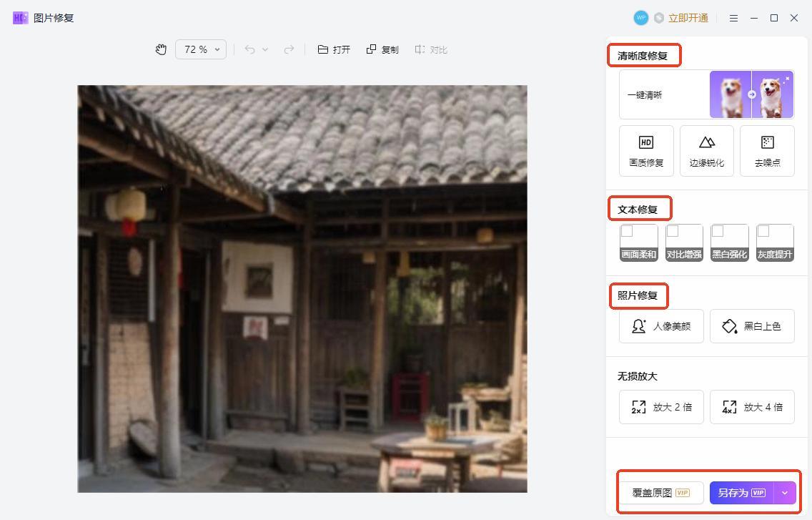The height and width of the screenshot is (520, 812).
Task: Click the undo arrow icon
Action: pos(249,49)
